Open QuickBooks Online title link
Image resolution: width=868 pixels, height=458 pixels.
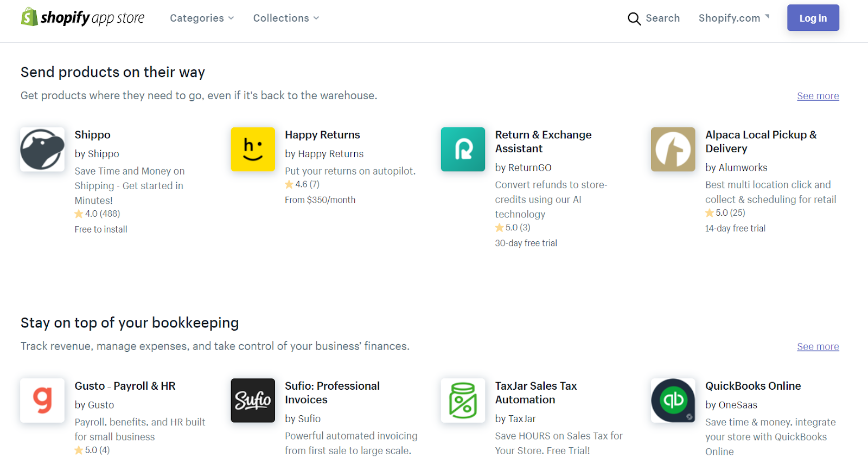pyautogui.click(x=753, y=386)
